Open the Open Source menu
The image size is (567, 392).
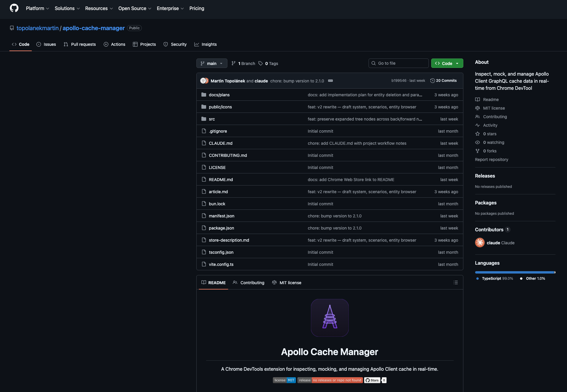(x=135, y=8)
